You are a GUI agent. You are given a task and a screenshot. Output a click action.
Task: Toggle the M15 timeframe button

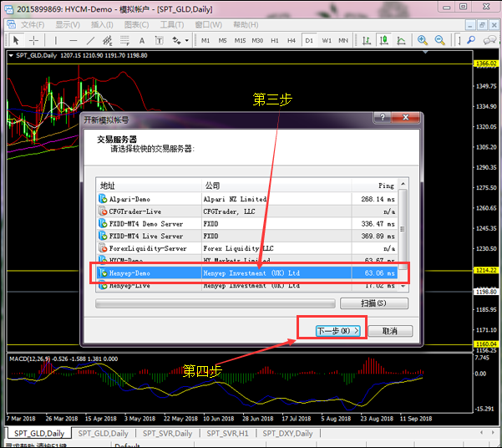point(240,40)
